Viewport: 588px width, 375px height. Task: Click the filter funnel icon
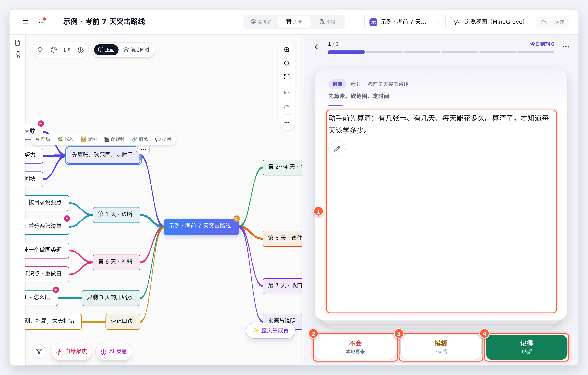pyautogui.click(x=39, y=351)
